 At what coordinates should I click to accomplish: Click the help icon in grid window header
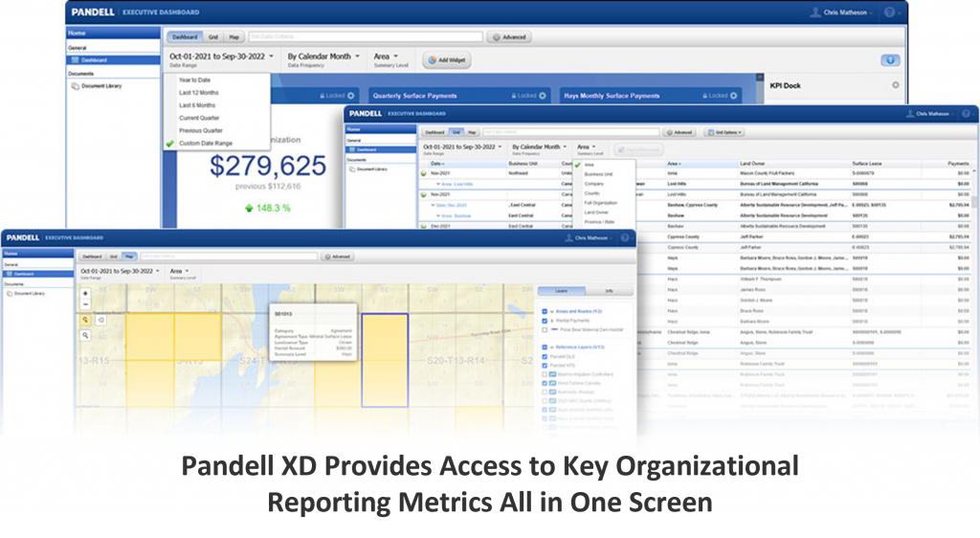(x=967, y=114)
